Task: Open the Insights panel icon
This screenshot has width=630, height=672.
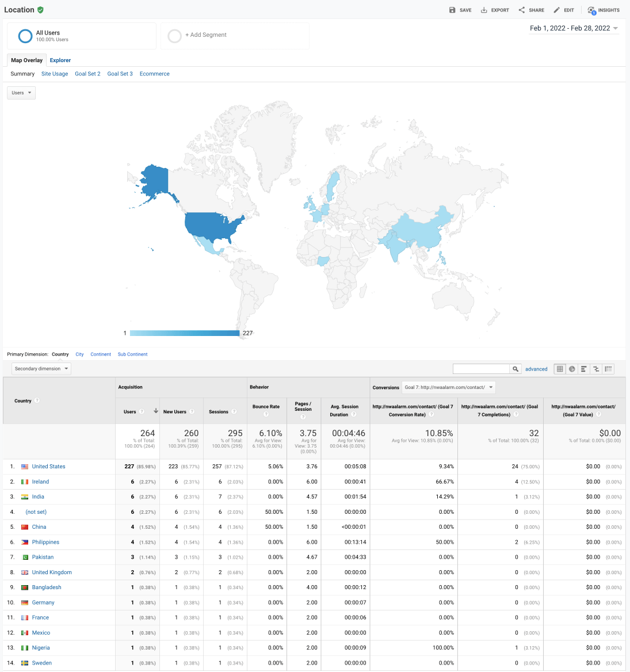Action: [x=591, y=10]
